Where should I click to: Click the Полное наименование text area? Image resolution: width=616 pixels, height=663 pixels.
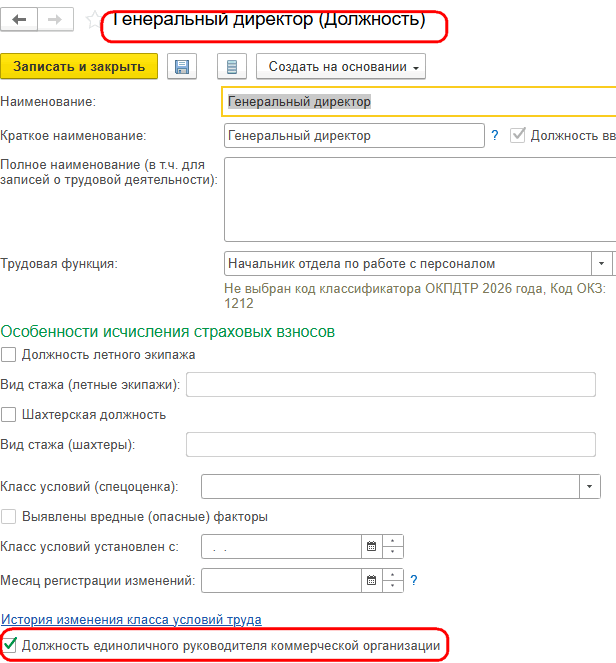click(x=420, y=199)
